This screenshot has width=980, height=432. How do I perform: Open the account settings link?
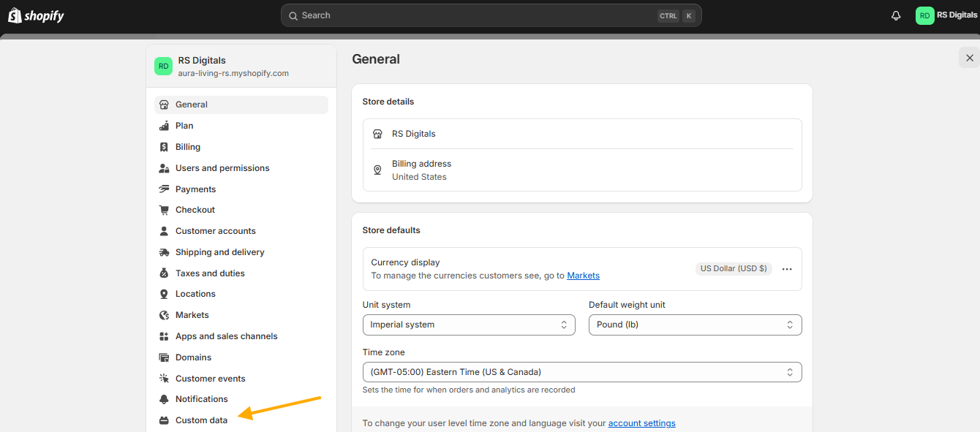(642, 423)
